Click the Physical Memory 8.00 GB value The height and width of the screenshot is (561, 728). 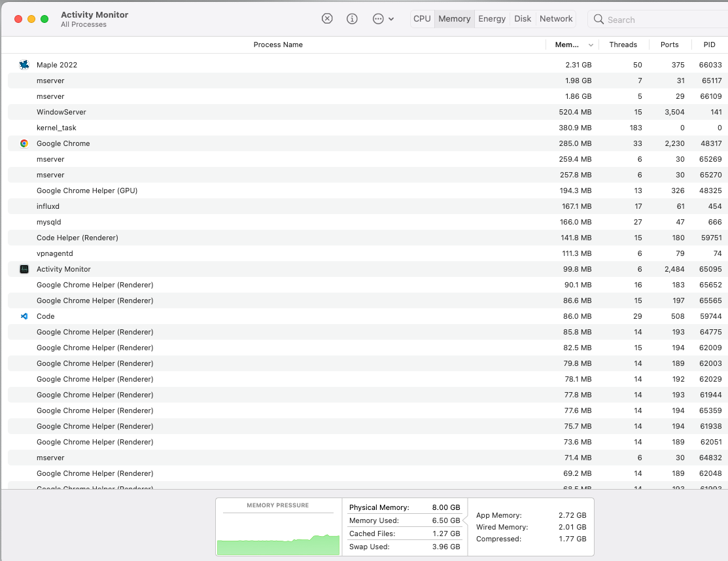(x=445, y=507)
